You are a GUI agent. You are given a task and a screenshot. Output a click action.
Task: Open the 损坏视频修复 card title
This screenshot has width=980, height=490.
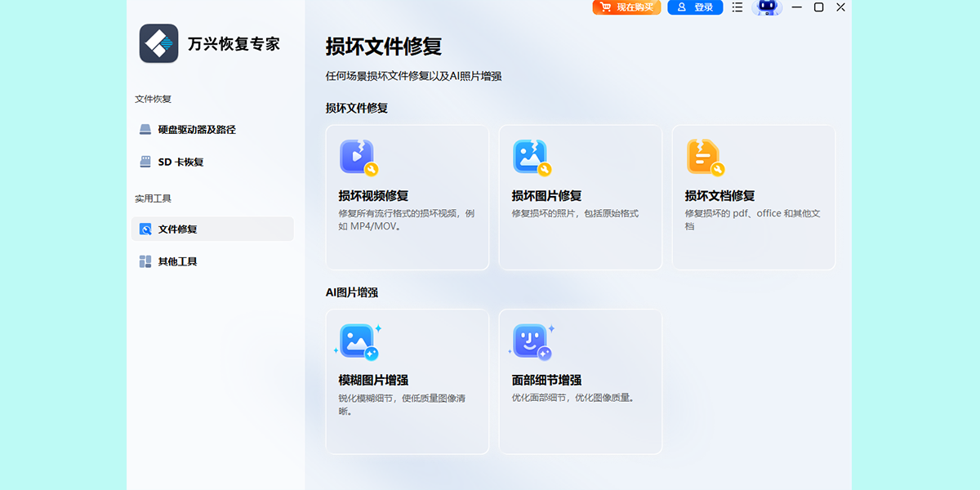[373, 196]
